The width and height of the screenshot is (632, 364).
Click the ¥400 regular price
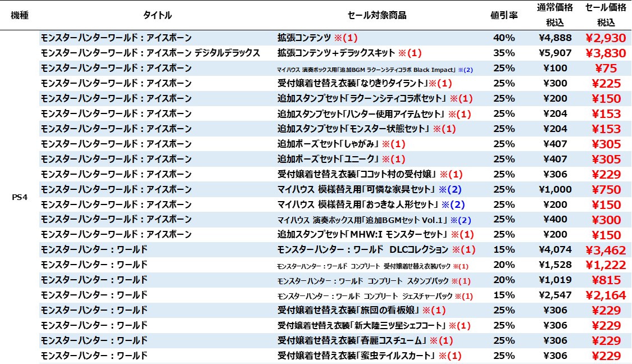[555, 219]
